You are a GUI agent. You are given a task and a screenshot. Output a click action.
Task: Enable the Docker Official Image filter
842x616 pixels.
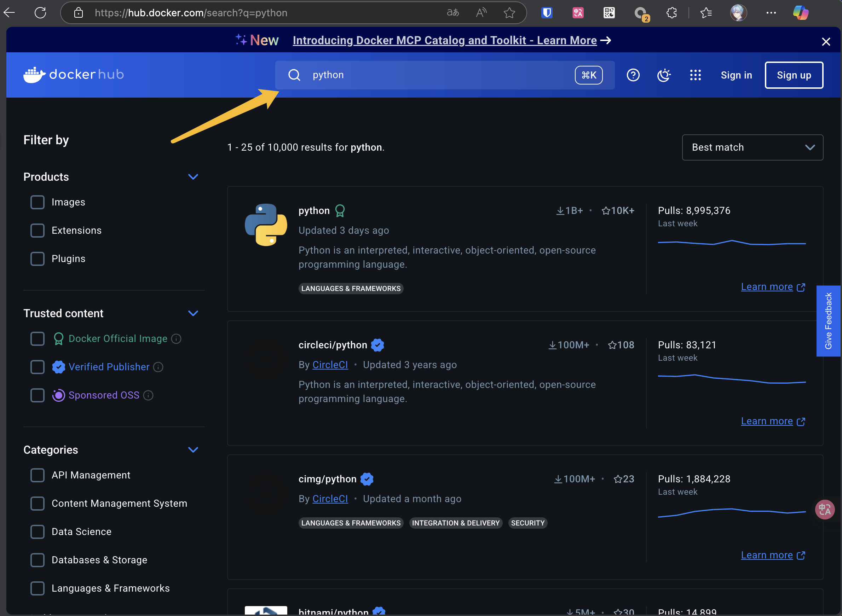coord(37,338)
